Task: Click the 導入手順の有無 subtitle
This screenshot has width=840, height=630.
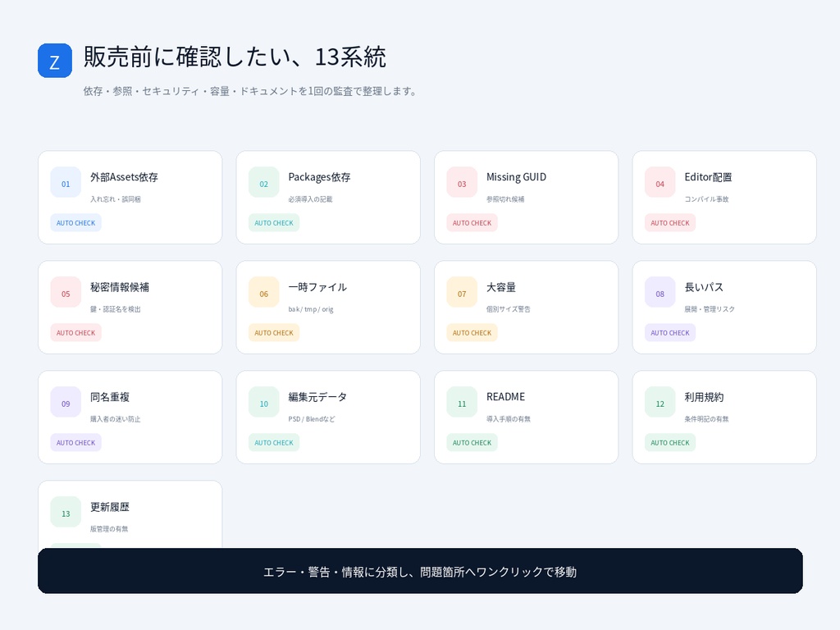Action: coord(509,419)
